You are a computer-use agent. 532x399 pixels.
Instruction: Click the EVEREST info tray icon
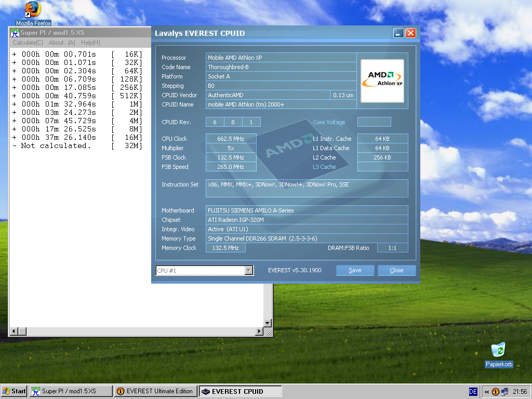(495, 392)
